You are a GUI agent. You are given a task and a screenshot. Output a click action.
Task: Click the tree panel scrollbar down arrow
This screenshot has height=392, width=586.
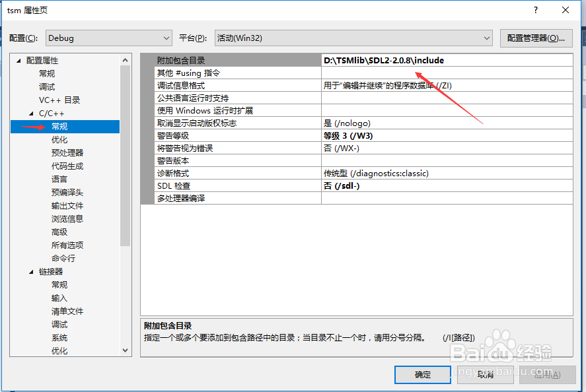[x=125, y=350]
